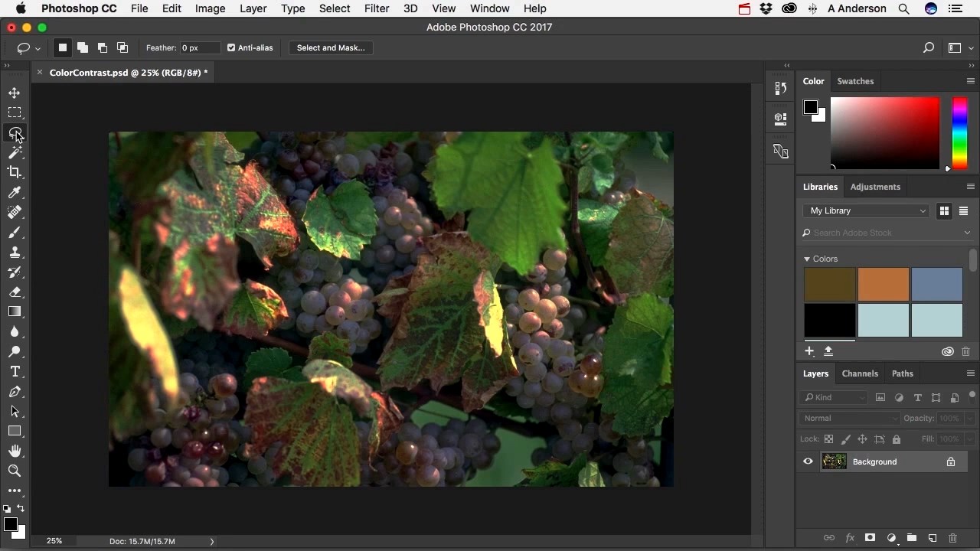The height and width of the screenshot is (551, 980).
Task: Select the Zoom tool
Action: click(x=15, y=471)
